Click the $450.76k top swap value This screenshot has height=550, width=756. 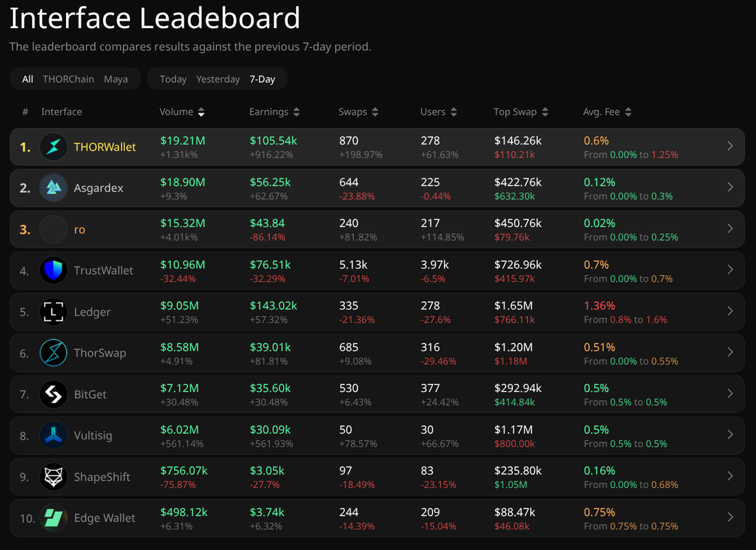coord(518,223)
